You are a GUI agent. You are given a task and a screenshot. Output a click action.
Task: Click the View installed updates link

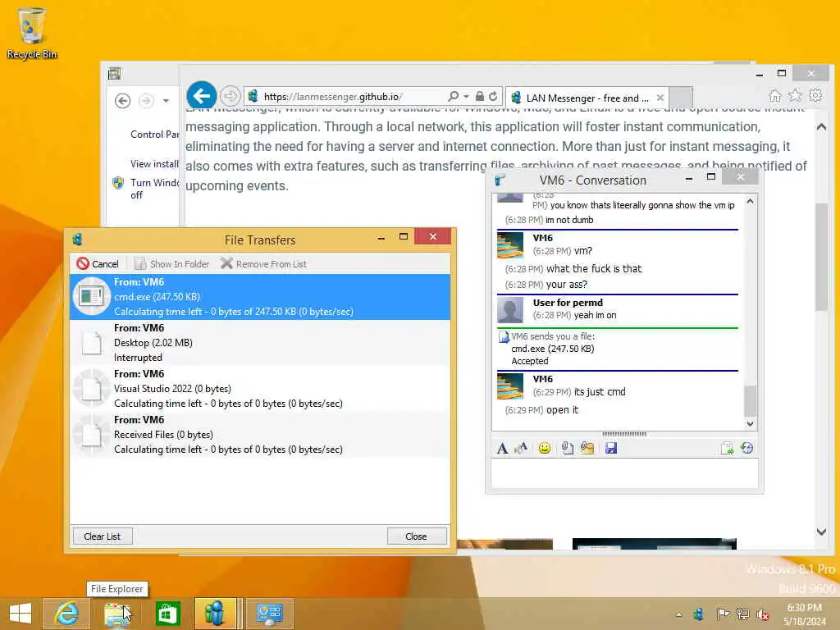(154, 164)
